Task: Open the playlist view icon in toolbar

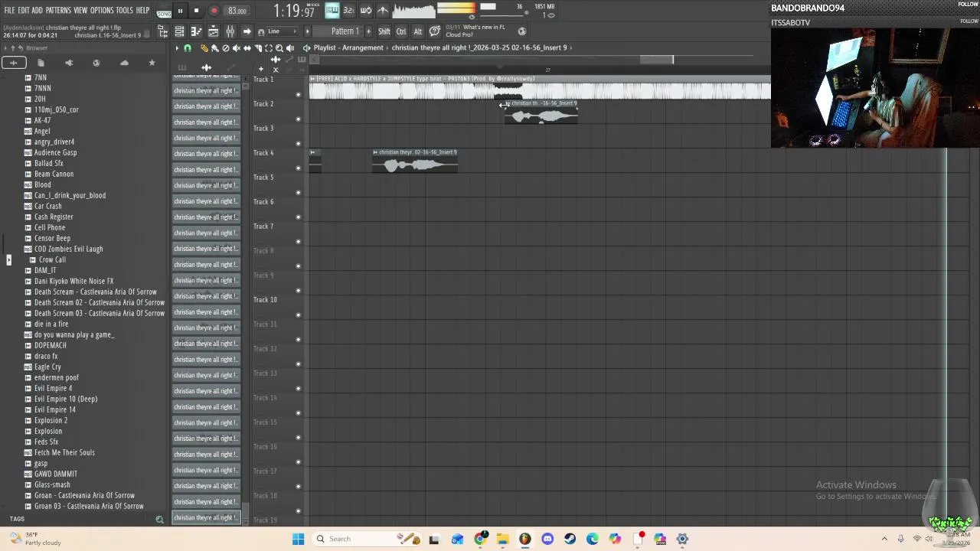Action: tap(213, 31)
